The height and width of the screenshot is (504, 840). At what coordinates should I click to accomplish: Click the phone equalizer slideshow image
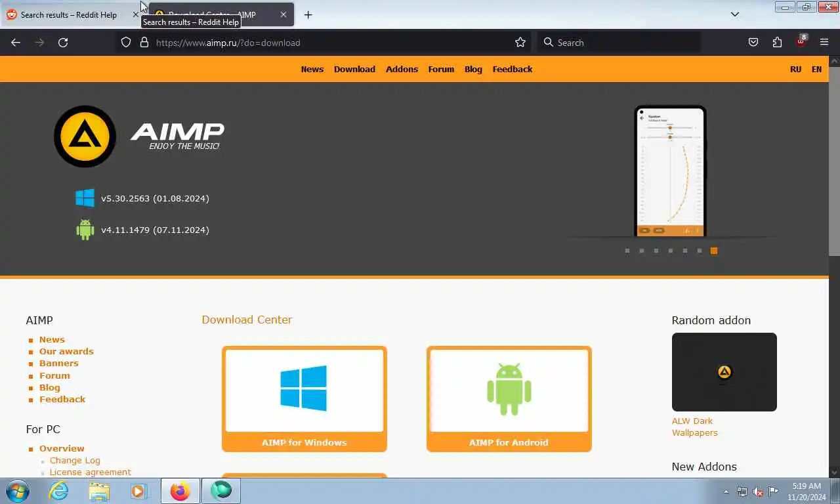click(670, 171)
